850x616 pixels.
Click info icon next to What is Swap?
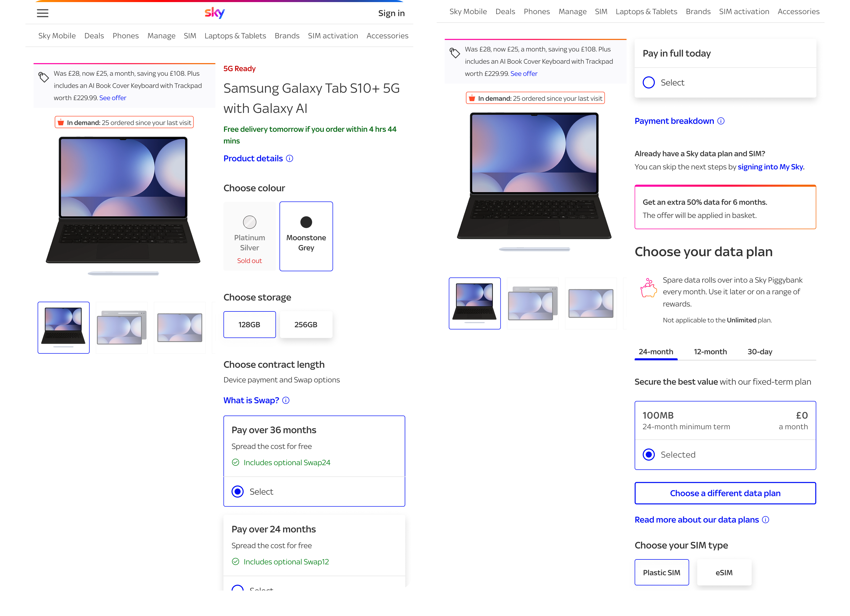286,401
